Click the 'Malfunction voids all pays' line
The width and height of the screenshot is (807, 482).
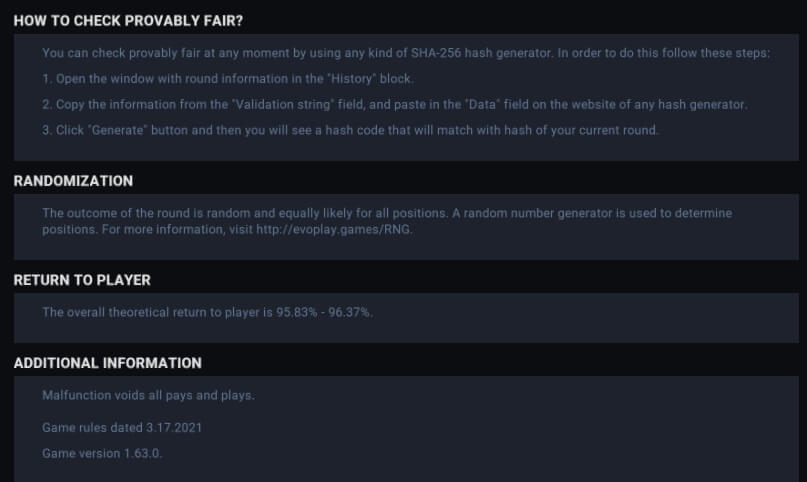pos(148,395)
